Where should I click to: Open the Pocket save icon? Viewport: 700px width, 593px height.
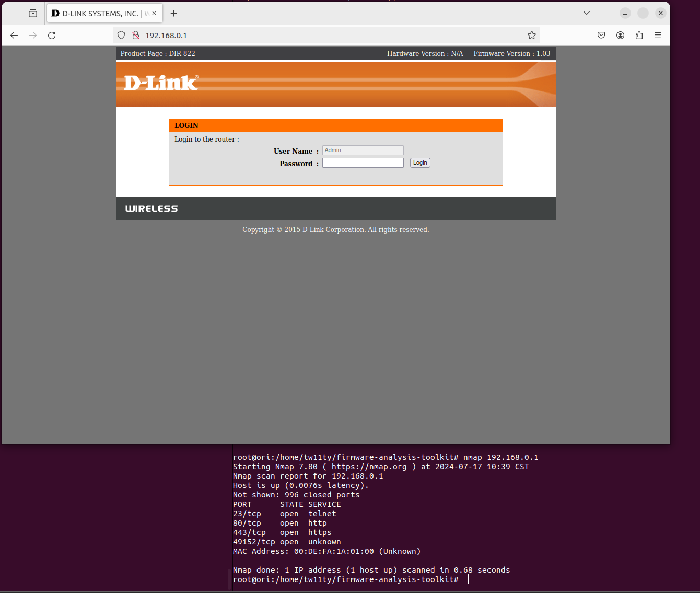pyautogui.click(x=601, y=35)
